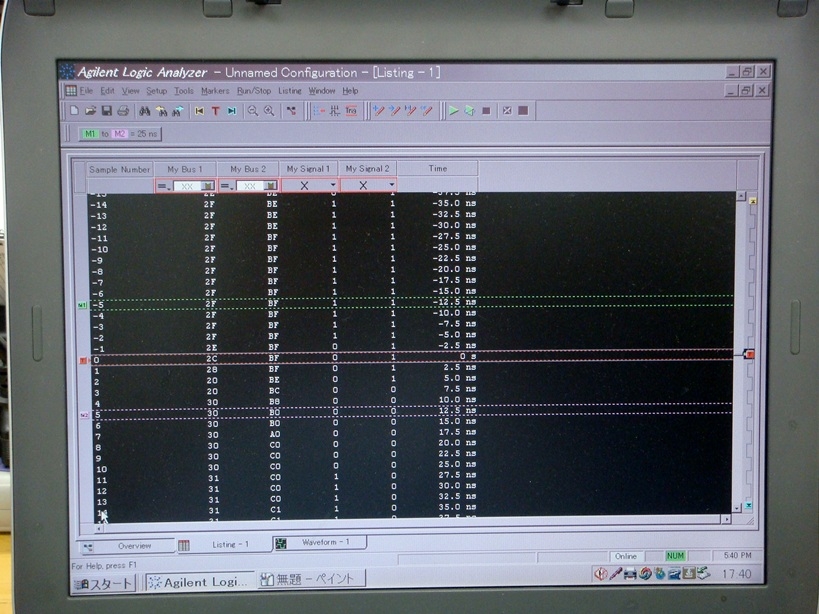Click the My Bus 2 XX value field

click(250, 186)
